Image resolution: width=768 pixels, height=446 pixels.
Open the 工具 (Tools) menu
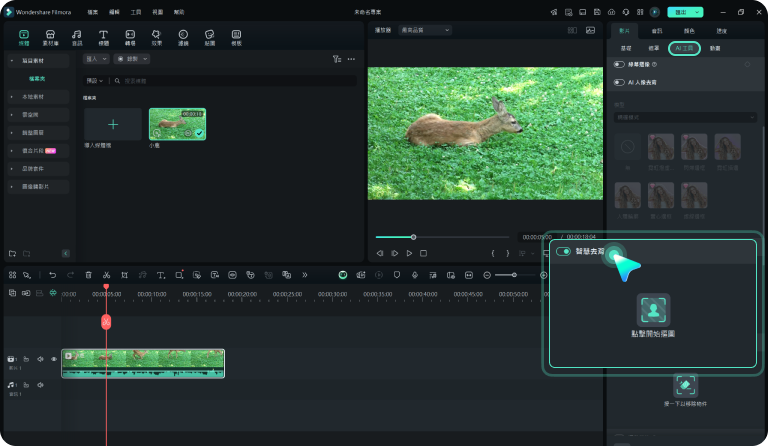coord(136,12)
